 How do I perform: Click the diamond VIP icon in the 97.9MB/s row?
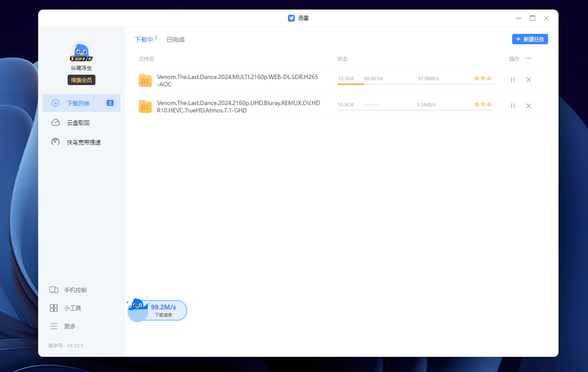[x=483, y=79]
